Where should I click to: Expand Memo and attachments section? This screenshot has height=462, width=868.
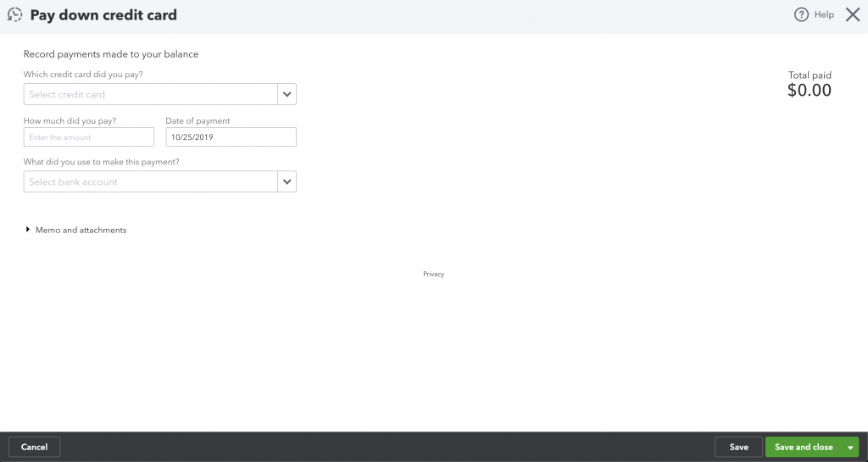coord(75,231)
